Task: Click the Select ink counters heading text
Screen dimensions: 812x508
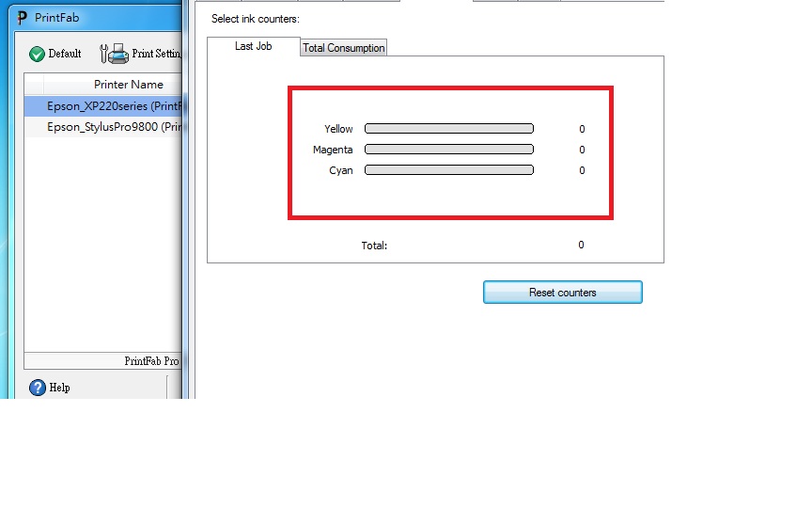Action: 255,19
